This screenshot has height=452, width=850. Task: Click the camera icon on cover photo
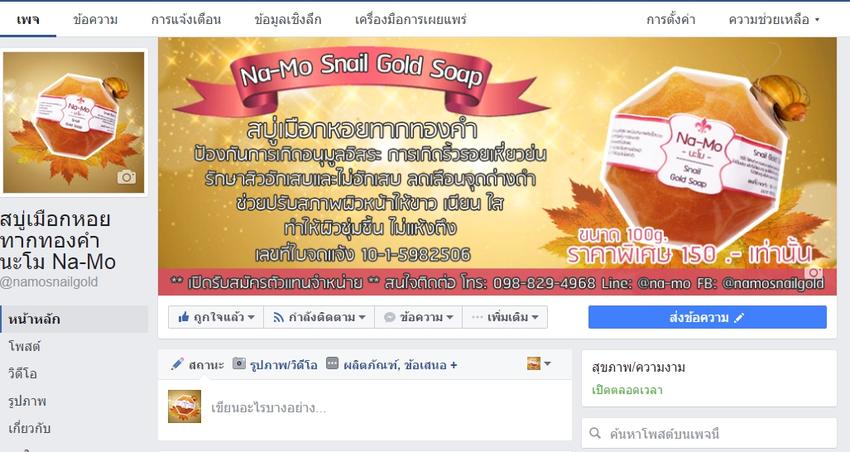[813, 272]
